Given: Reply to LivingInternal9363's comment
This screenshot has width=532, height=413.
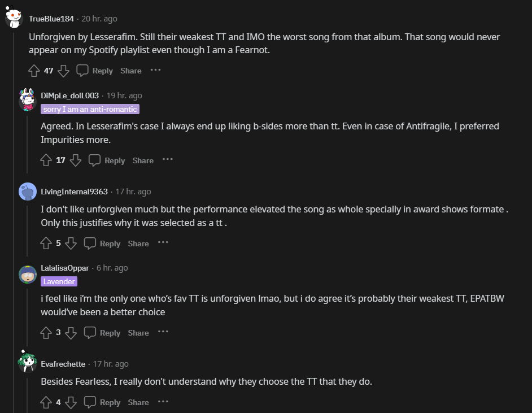Looking at the screenshot, I should click(x=102, y=244).
